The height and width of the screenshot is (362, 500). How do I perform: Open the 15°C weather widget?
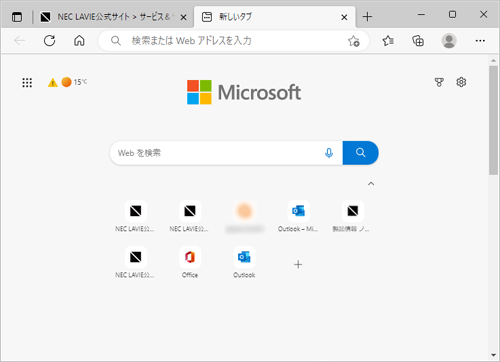(74, 82)
